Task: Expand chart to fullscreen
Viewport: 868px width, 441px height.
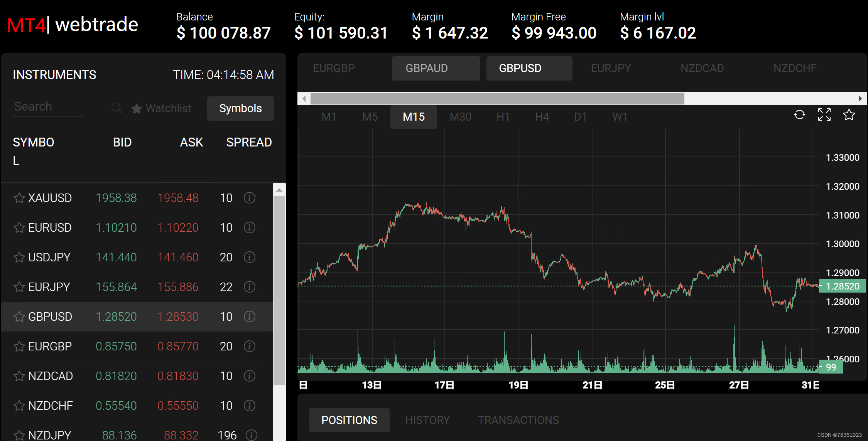Action: pyautogui.click(x=824, y=115)
